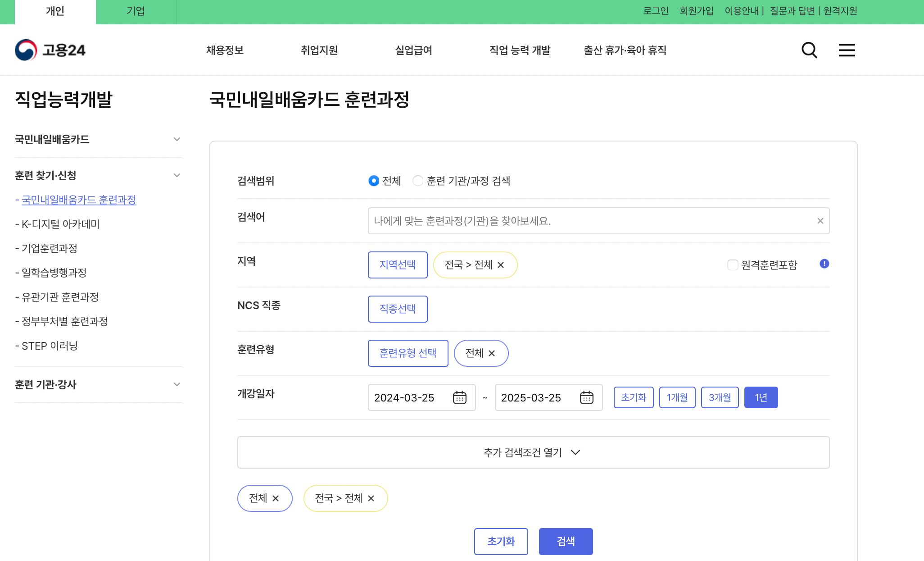Enable the 원격훈련포함 checkbox
Image resolution: width=924 pixels, height=561 pixels.
click(x=732, y=265)
